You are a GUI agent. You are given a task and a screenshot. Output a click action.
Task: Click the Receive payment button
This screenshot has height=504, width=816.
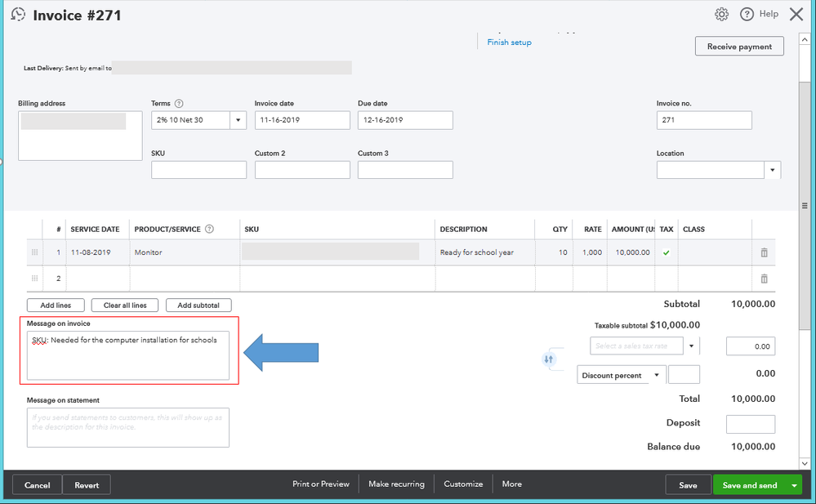739,47
